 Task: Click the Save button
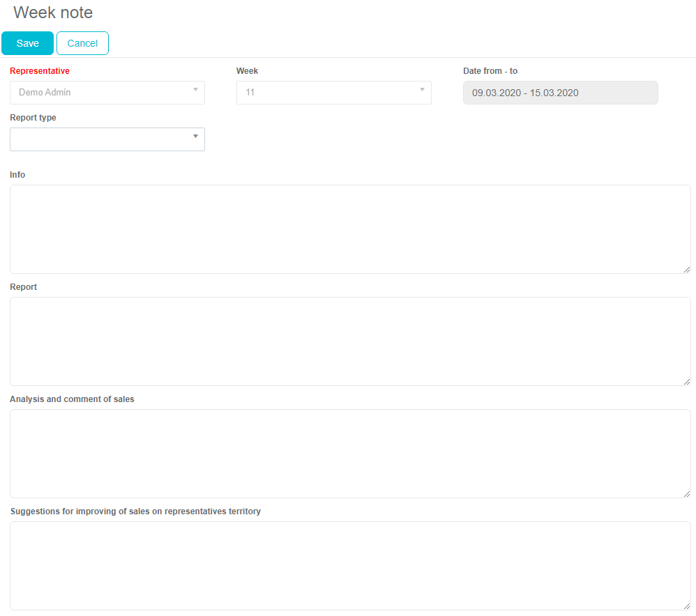pyautogui.click(x=27, y=43)
